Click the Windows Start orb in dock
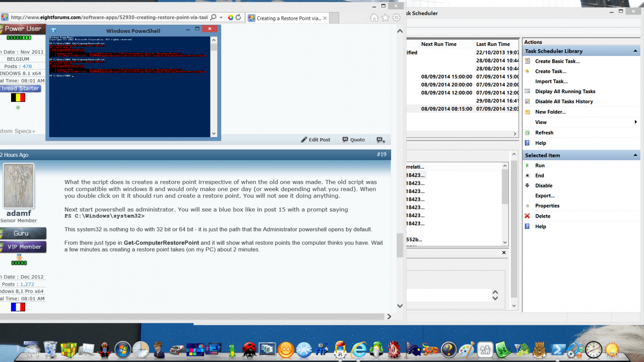Screen dimensions: 644x362 123,349
